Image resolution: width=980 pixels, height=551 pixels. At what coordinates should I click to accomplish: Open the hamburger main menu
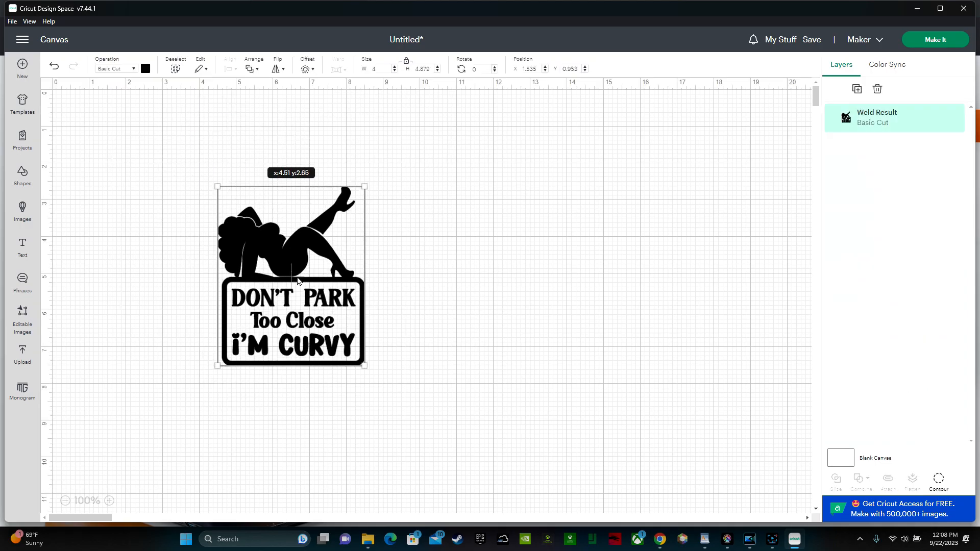tap(22, 40)
